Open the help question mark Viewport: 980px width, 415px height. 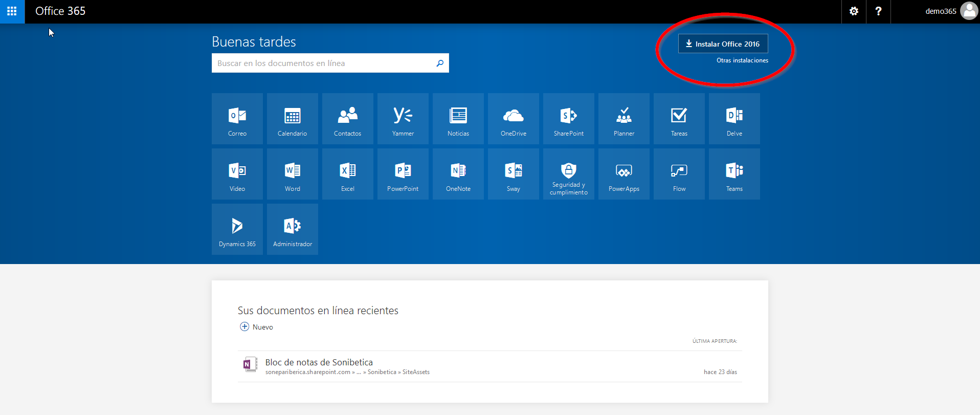[878, 11]
